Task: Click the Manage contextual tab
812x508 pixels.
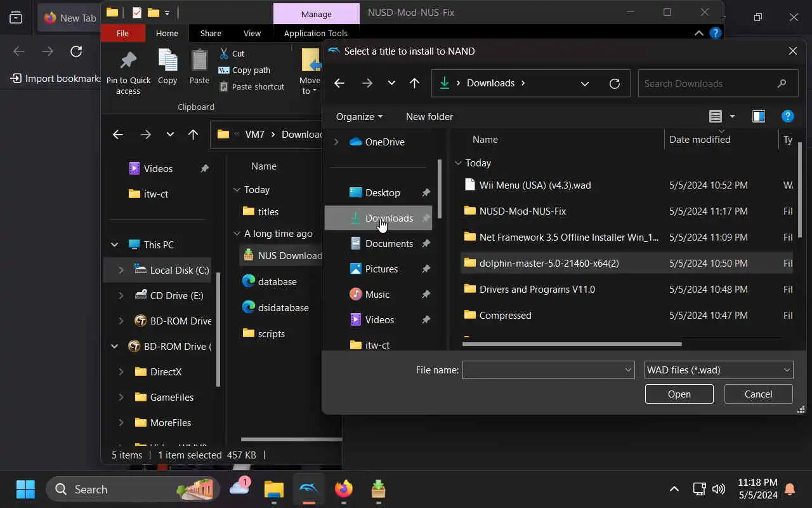Action: click(x=316, y=13)
